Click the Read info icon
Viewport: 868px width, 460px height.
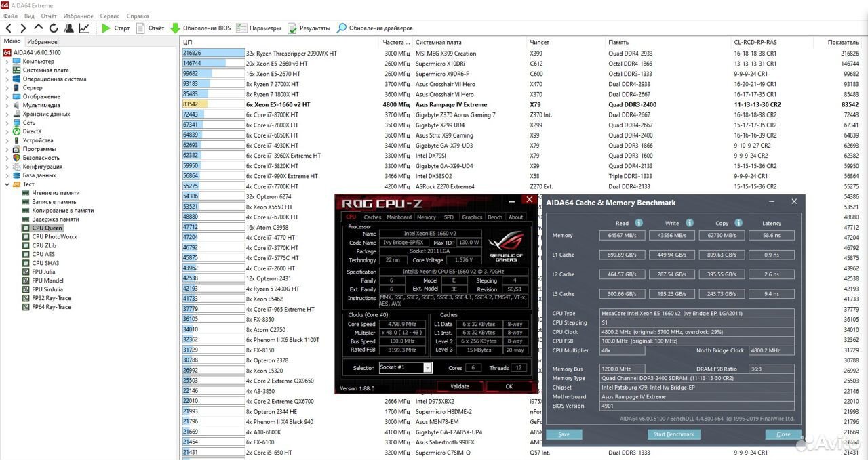click(639, 223)
